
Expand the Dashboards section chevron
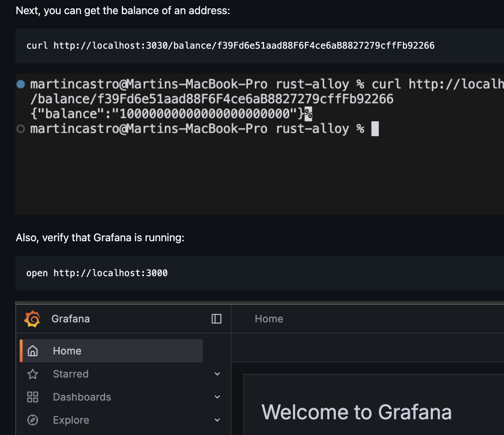(217, 397)
